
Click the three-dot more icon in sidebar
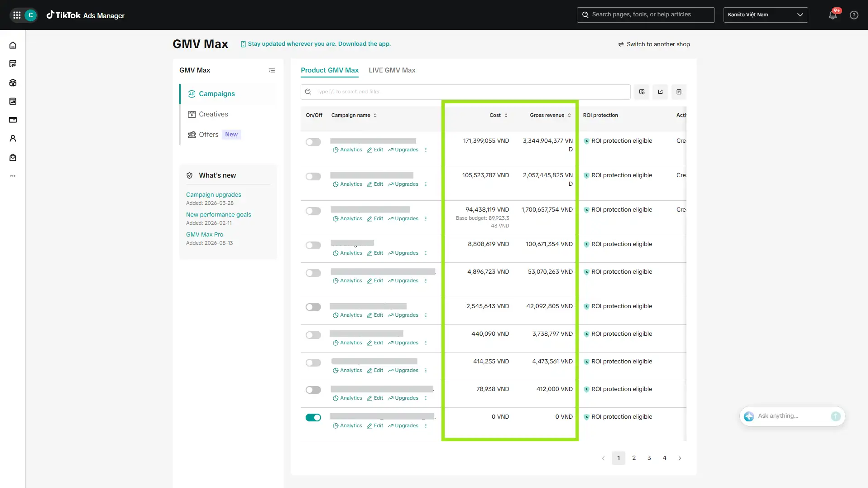[13, 176]
